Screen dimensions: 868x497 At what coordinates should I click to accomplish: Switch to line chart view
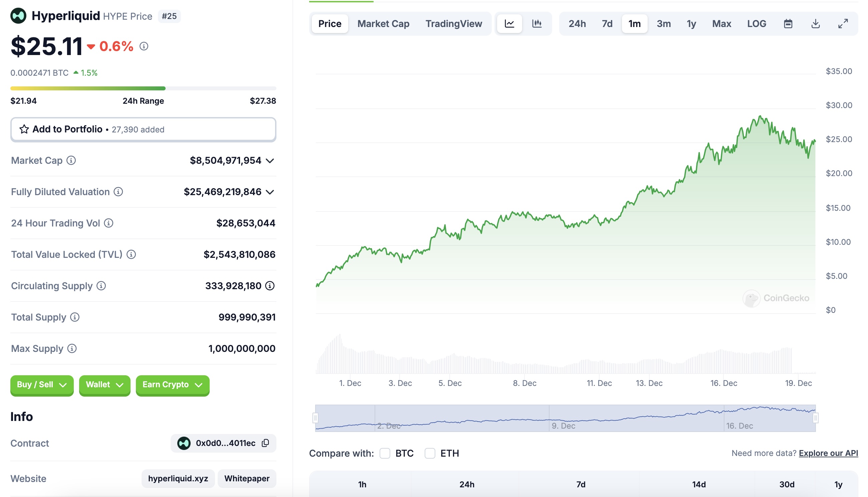[509, 24]
